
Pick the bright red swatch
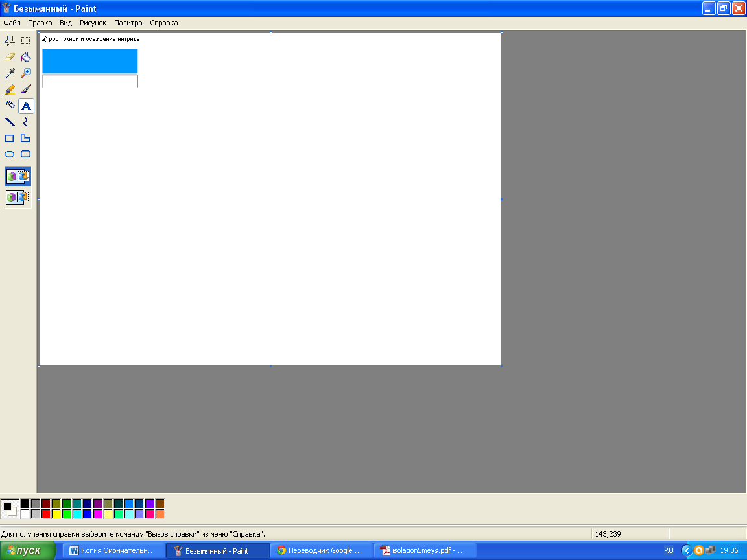[x=46, y=514]
